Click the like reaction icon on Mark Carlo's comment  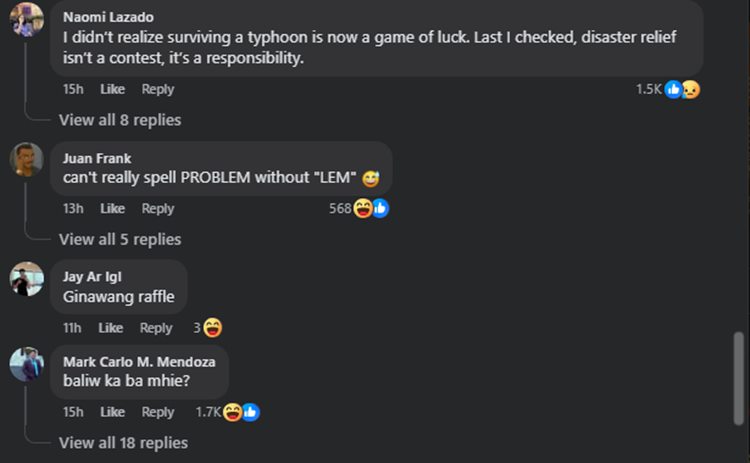251,412
